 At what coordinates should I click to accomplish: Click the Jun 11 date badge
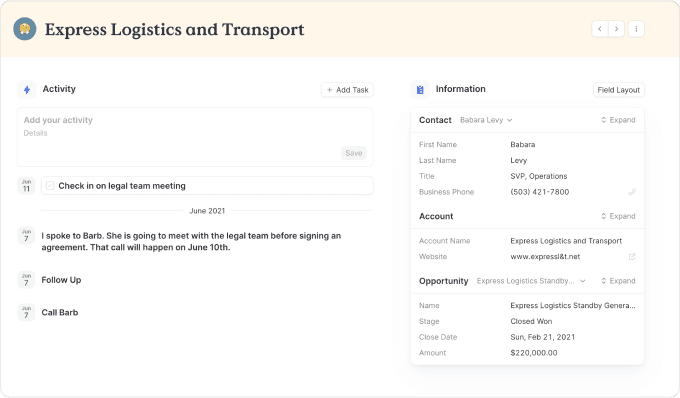[x=26, y=186]
